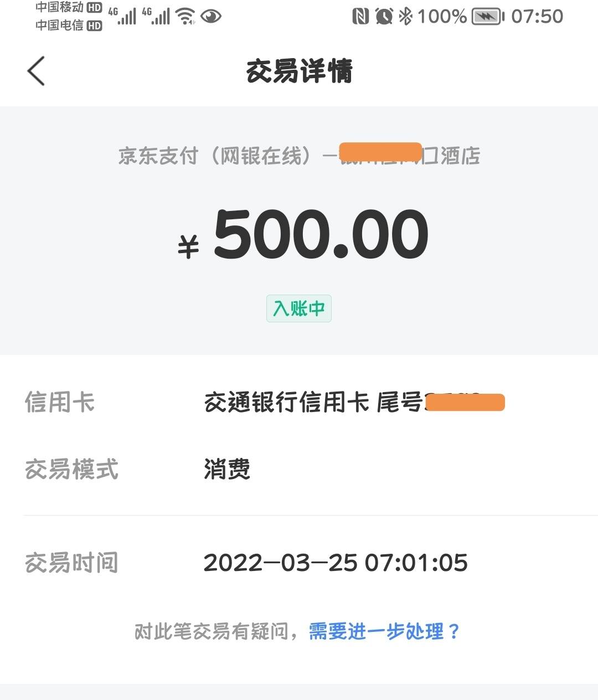Tap the 交通银行信用卡 card row
The image size is (598, 700).
(x=299, y=403)
